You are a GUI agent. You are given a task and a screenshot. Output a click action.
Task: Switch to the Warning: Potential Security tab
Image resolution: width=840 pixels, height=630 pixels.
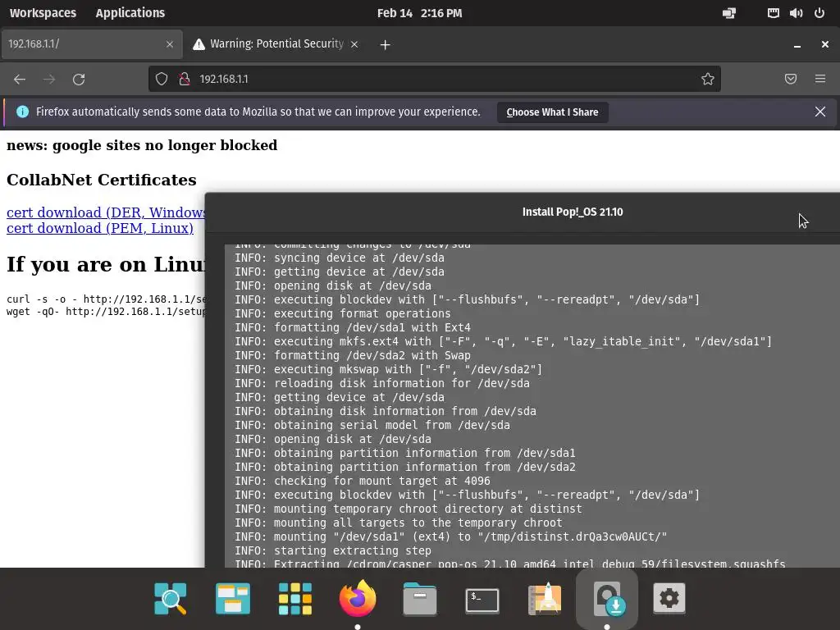point(276,44)
